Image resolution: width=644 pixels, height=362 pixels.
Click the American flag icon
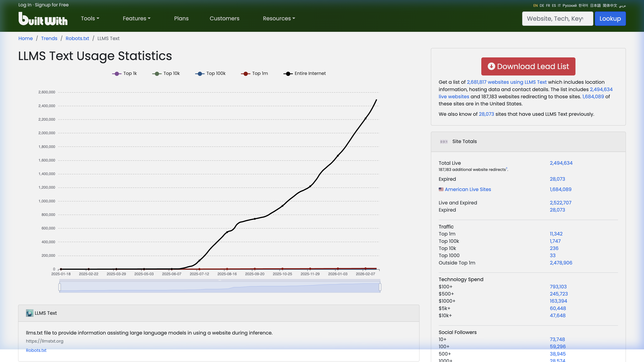[x=441, y=189]
